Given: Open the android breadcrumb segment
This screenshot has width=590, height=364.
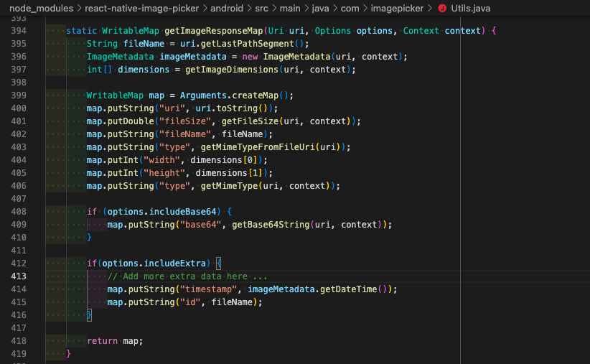Looking at the screenshot, I should 227,9.
